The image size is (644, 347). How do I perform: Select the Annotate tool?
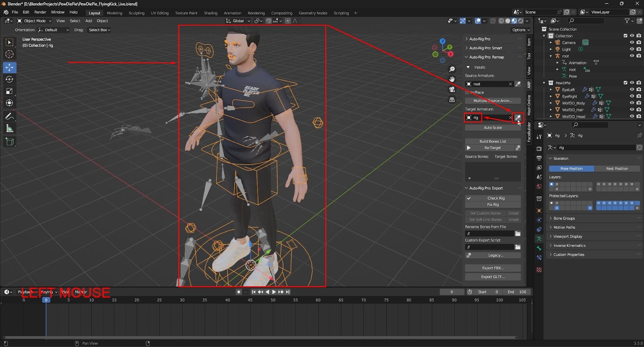[x=9, y=117]
